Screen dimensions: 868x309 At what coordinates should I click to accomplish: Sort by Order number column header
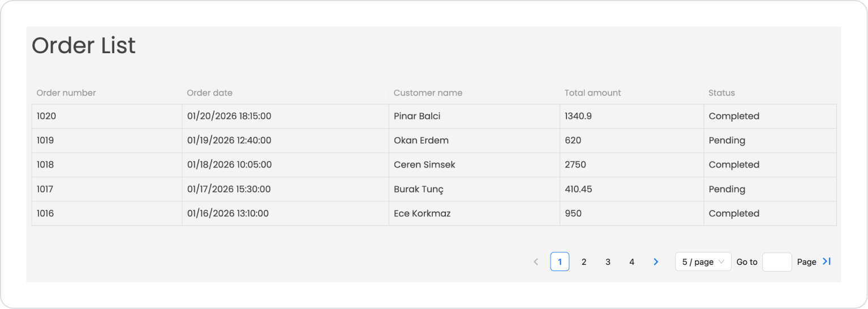coord(66,93)
